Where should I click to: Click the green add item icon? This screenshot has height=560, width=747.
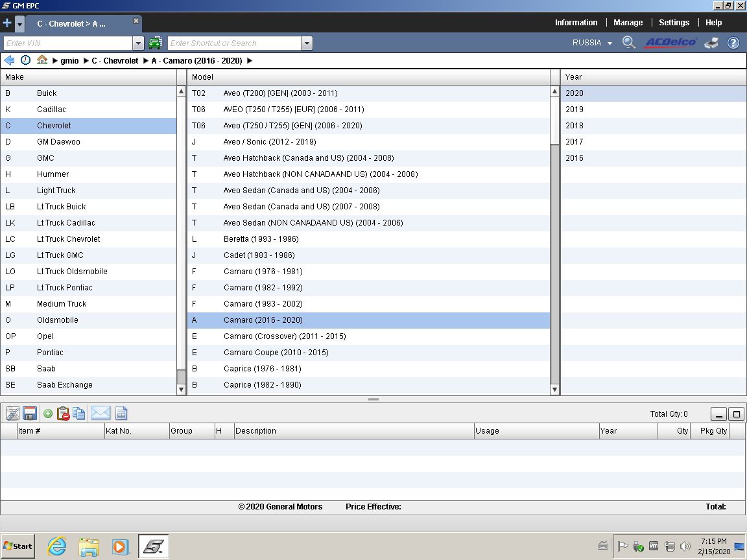48,414
